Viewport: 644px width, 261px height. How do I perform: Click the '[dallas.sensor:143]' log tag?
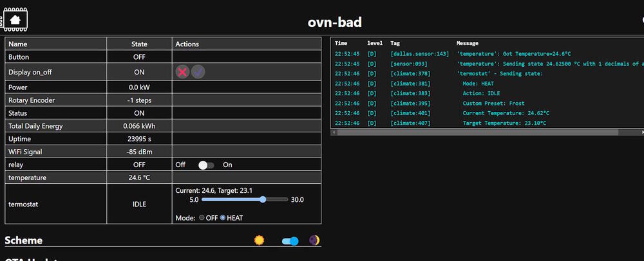click(x=419, y=53)
